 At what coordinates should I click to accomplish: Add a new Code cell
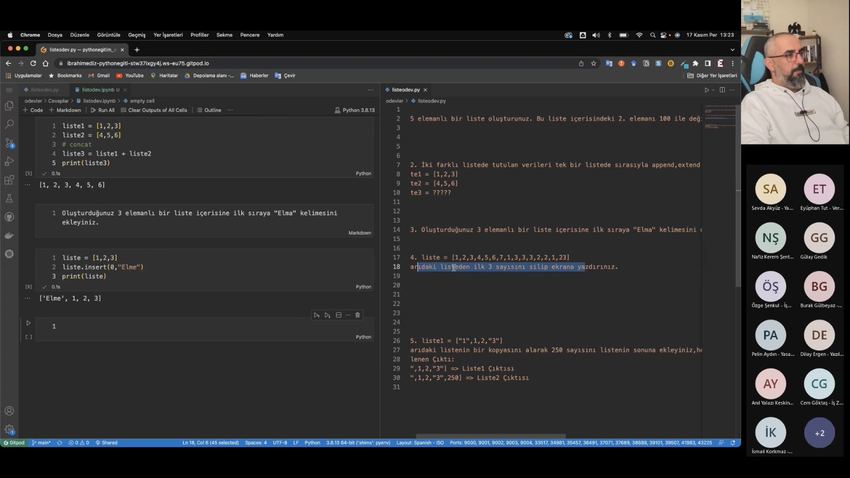click(33, 110)
